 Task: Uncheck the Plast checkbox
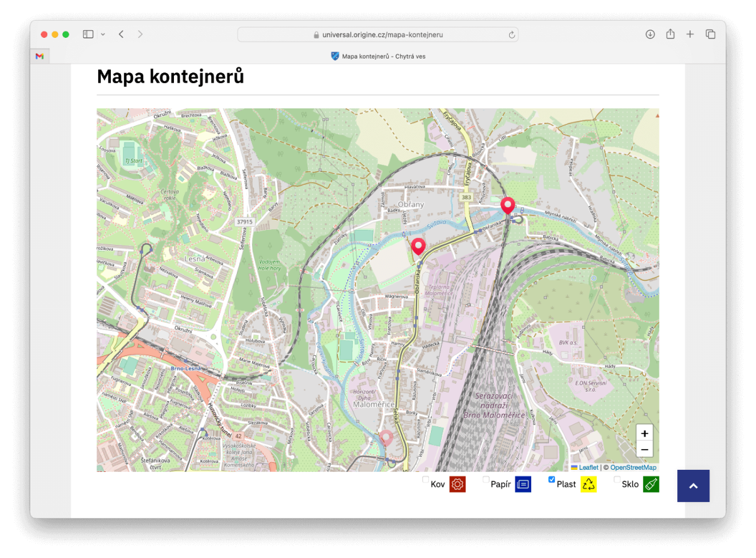coord(552,480)
